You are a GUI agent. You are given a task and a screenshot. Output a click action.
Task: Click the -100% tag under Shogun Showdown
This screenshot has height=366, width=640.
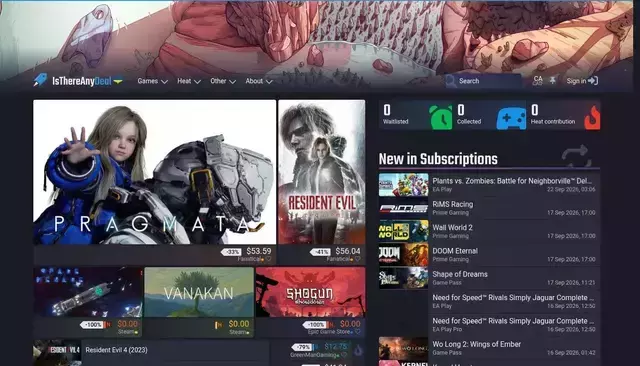(315, 325)
